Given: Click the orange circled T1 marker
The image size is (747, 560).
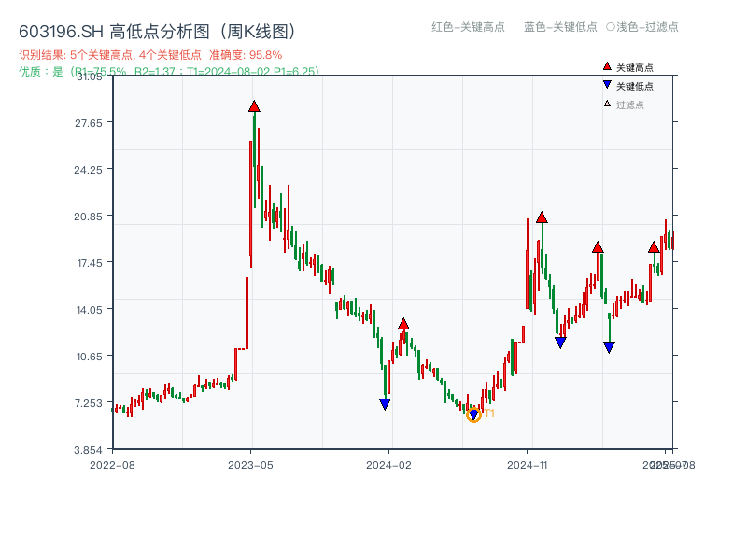Looking at the screenshot, I should tap(474, 413).
